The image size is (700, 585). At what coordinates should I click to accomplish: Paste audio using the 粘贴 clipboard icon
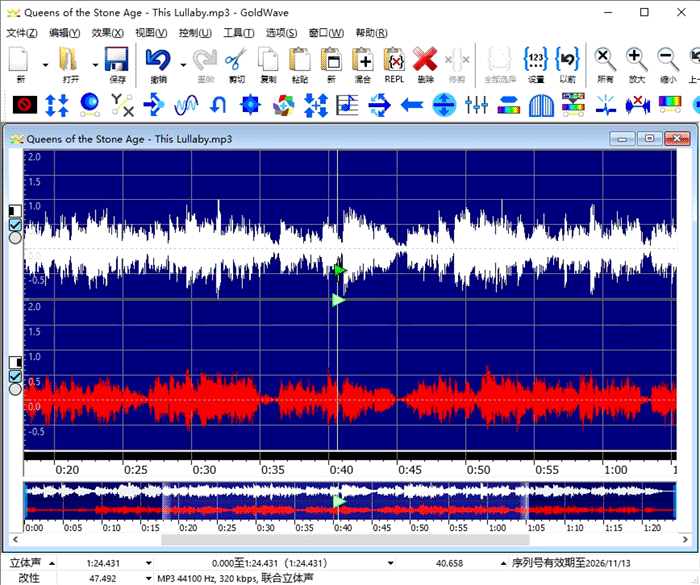[300, 60]
